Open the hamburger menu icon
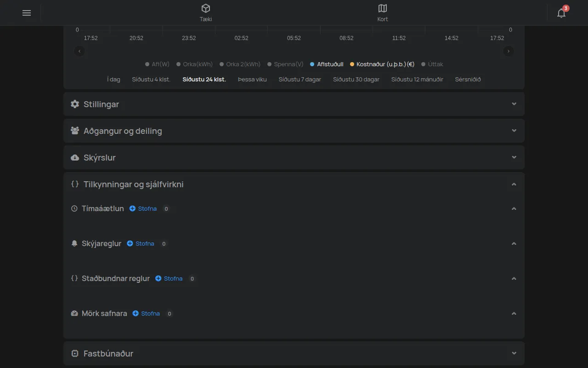 coord(27,13)
